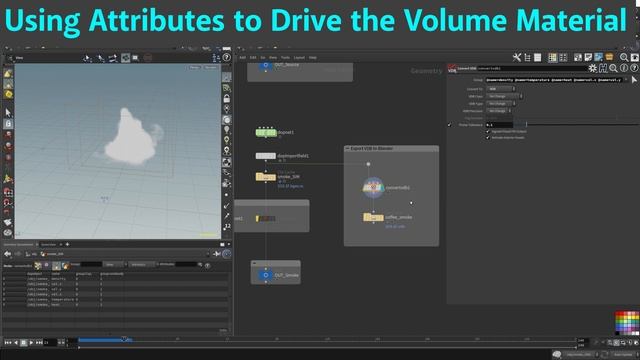Switch to the Geometry Spreadsheet tab
The width and height of the screenshot is (640, 360).
(19, 244)
